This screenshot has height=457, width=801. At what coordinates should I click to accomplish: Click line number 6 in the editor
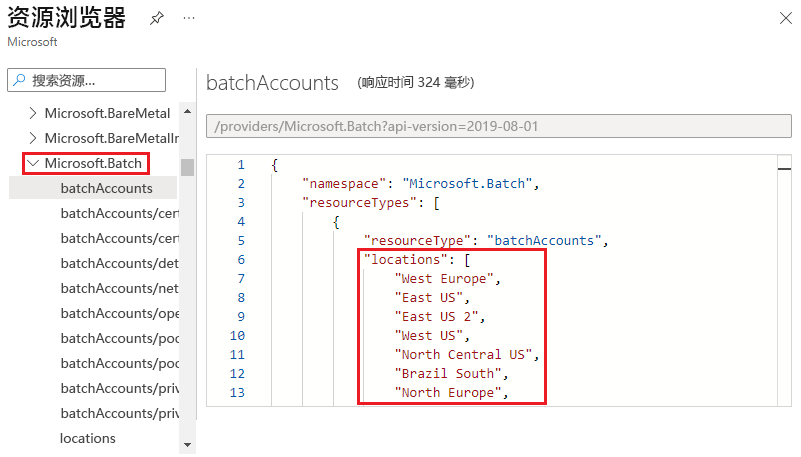click(240, 260)
